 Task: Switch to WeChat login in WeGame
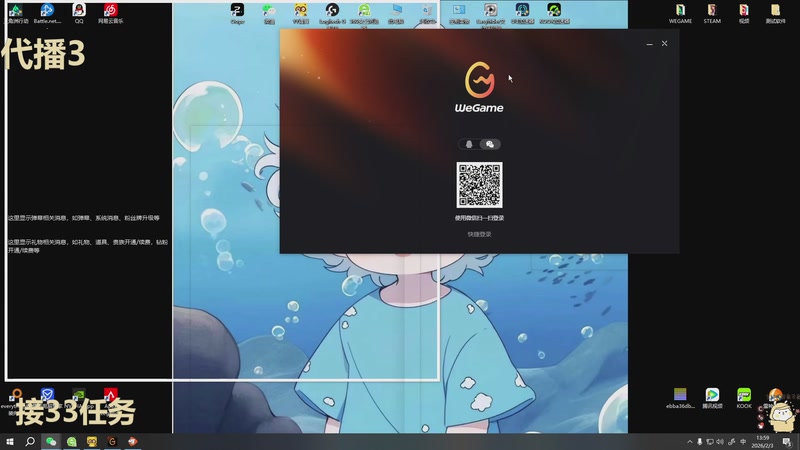click(490, 144)
